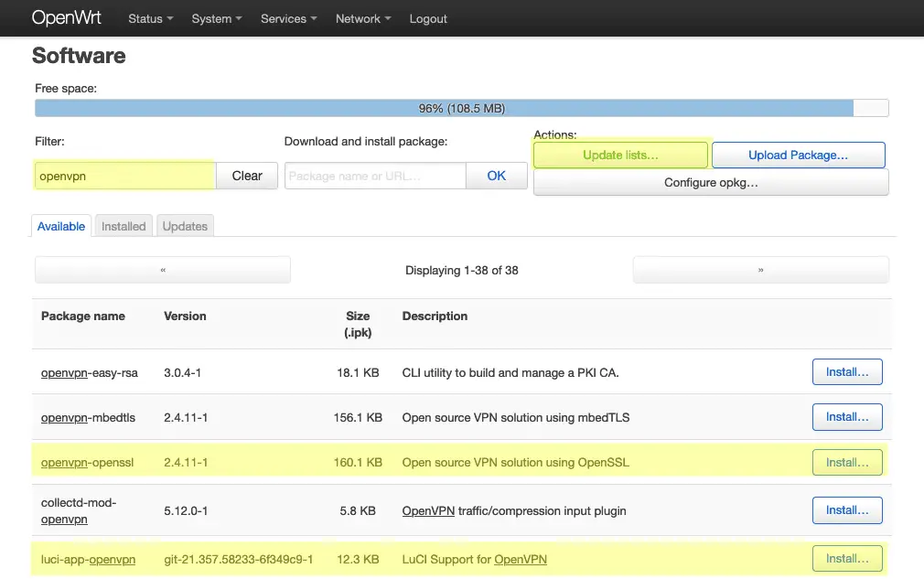Click the Package name column header
Viewport: 924px width, 579px height.
(x=83, y=316)
